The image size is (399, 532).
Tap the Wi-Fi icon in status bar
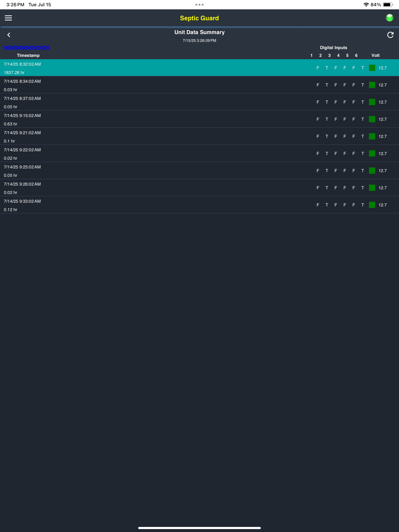tap(366, 4)
